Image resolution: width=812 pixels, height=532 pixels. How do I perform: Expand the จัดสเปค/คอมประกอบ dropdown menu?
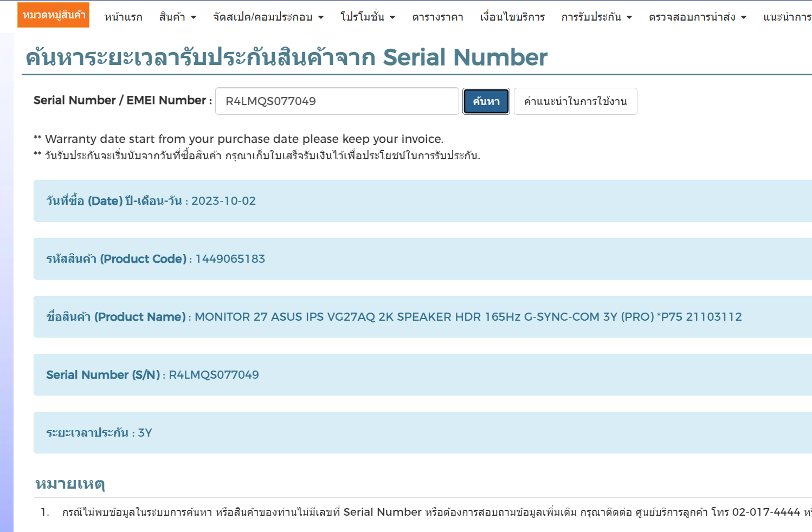pyautogui.click(x=268, y=17)
